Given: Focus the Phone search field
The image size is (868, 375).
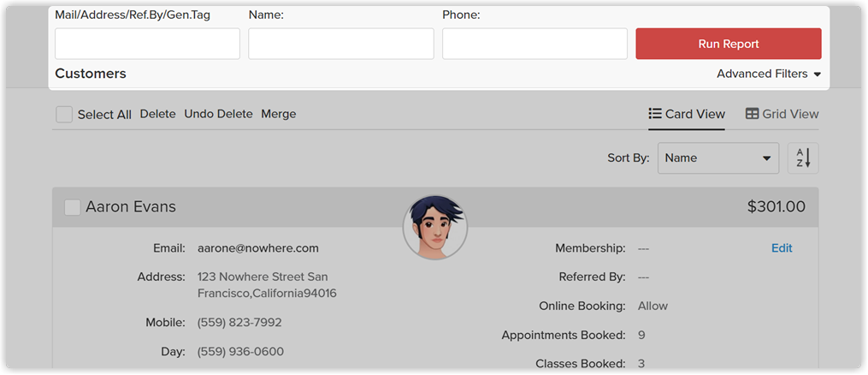Looking at the screenshot, I should [x=534, y=44].
